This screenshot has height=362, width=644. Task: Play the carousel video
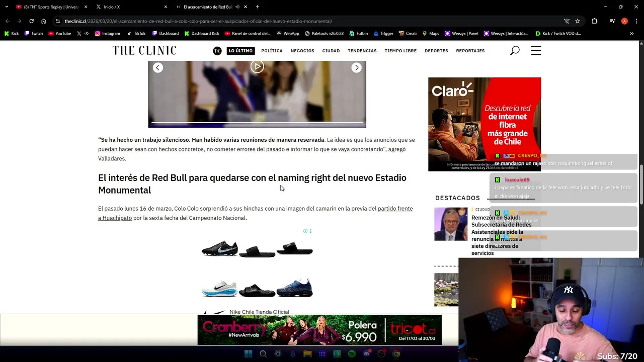[257, 66]
